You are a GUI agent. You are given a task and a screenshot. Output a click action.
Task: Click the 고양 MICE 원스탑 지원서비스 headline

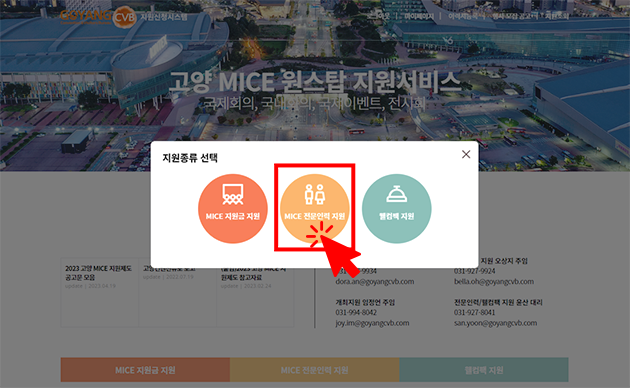[x=315, y=82]
